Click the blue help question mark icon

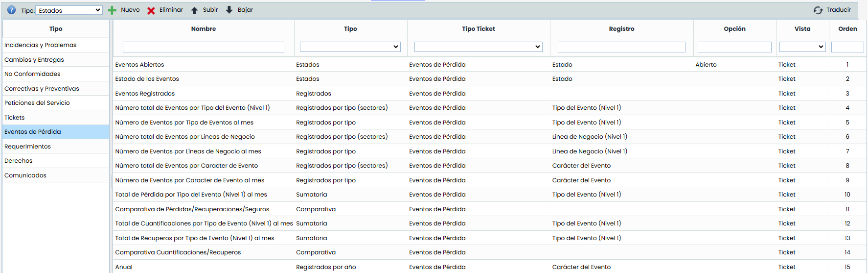tap(11, 10)
